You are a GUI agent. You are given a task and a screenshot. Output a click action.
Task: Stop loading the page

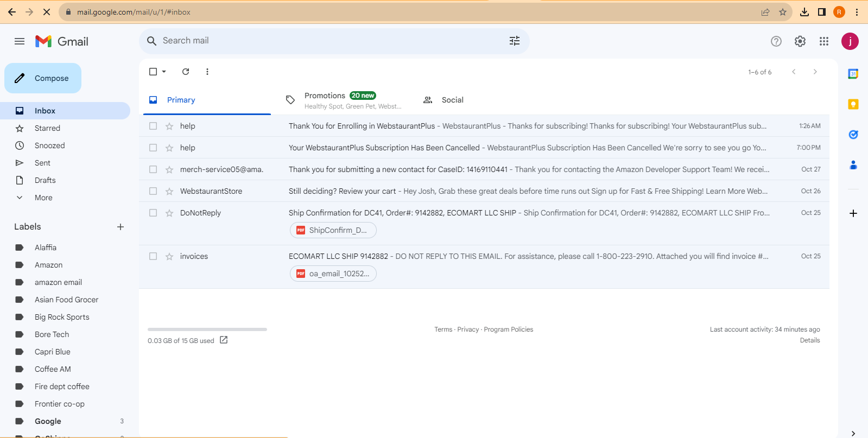click(x=47, y=12)
